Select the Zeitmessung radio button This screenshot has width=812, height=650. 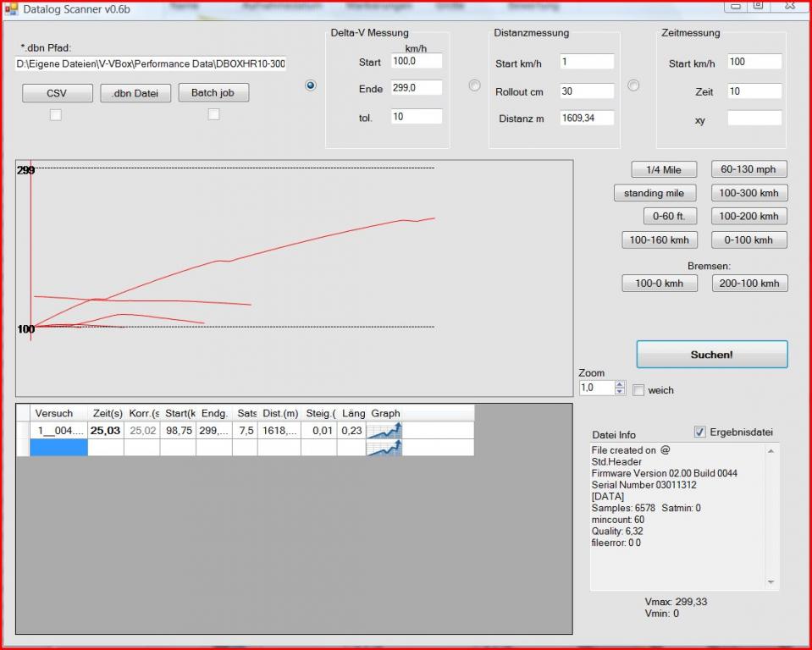coord(633,85)
